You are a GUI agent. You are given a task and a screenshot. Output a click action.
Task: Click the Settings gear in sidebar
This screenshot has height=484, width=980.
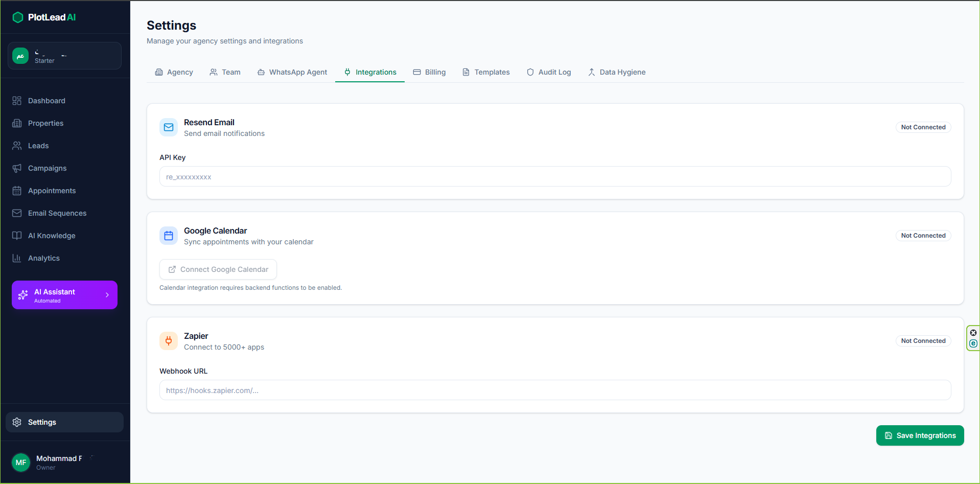[17, 422]
